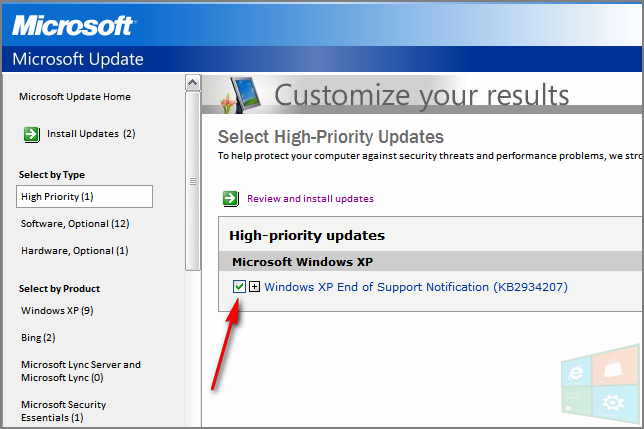
Task: Uncheck the Windows XP End of Support update
Action: pyautogui.click(x=238, y=287)
